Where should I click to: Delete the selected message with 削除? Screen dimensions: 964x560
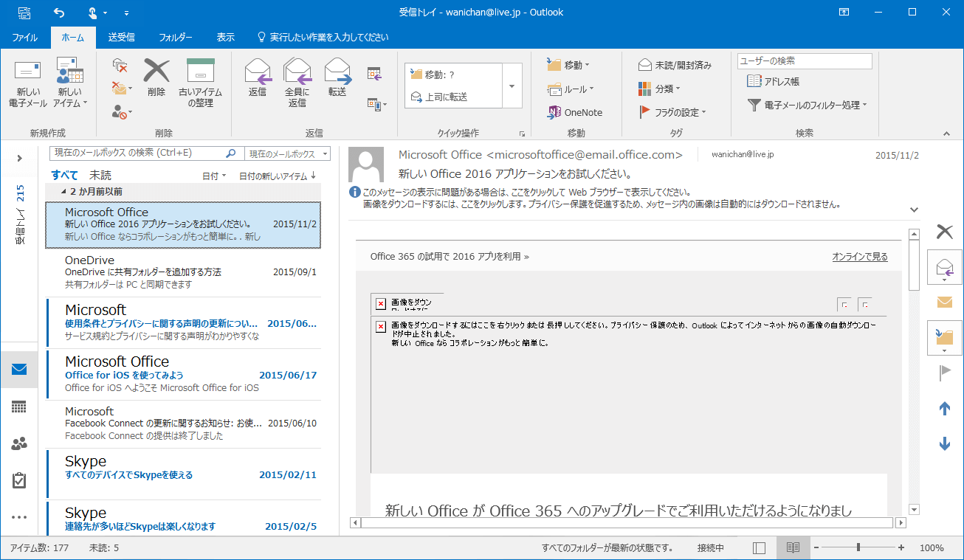click(x=156, y=78)
